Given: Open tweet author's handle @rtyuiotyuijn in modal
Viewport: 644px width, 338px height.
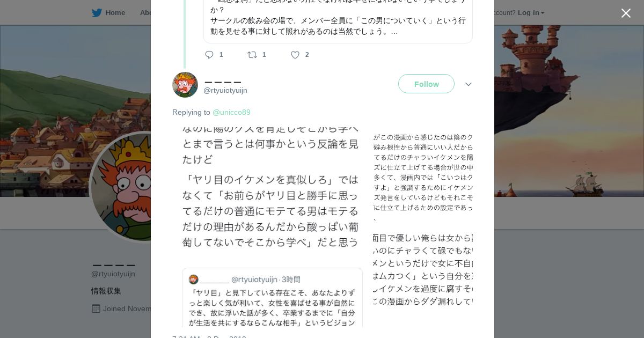Looking at the screenshot, I should pyautogui.click(x=225, y=90).
